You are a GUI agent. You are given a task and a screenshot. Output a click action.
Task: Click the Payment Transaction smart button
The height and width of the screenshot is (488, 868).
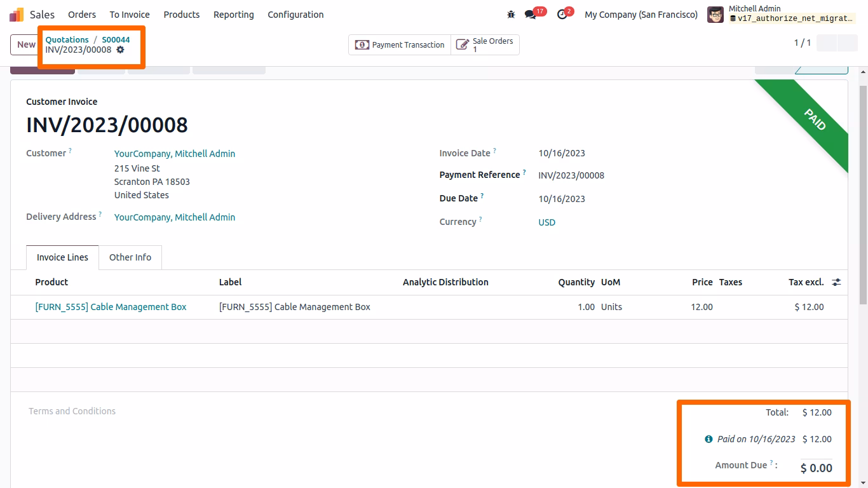[x=400, y=45]
